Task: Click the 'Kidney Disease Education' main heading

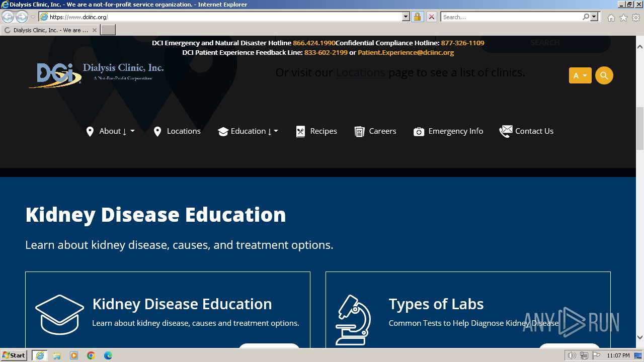Action: [155, 215]
